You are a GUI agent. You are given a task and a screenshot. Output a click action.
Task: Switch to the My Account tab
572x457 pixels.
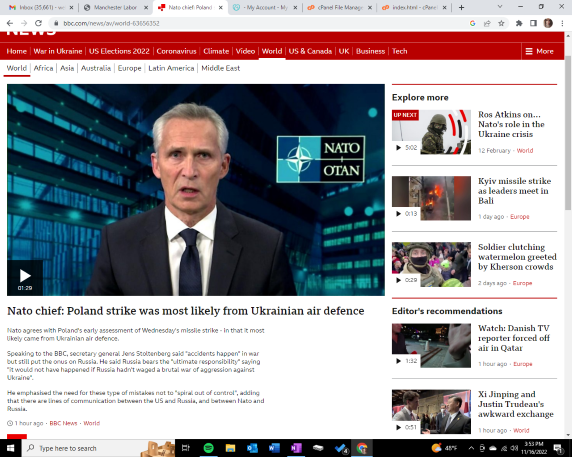coord(265,7)
